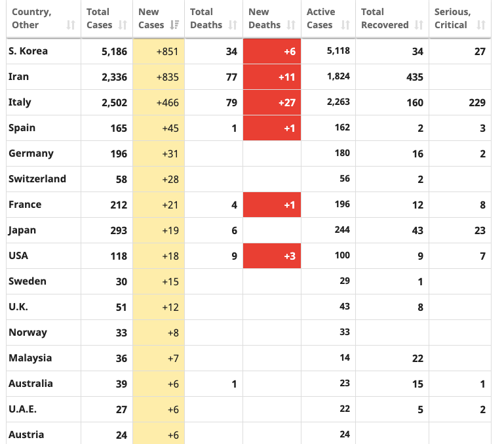
Task: Click the Active Cases column header
Action: tap(320, 18)
